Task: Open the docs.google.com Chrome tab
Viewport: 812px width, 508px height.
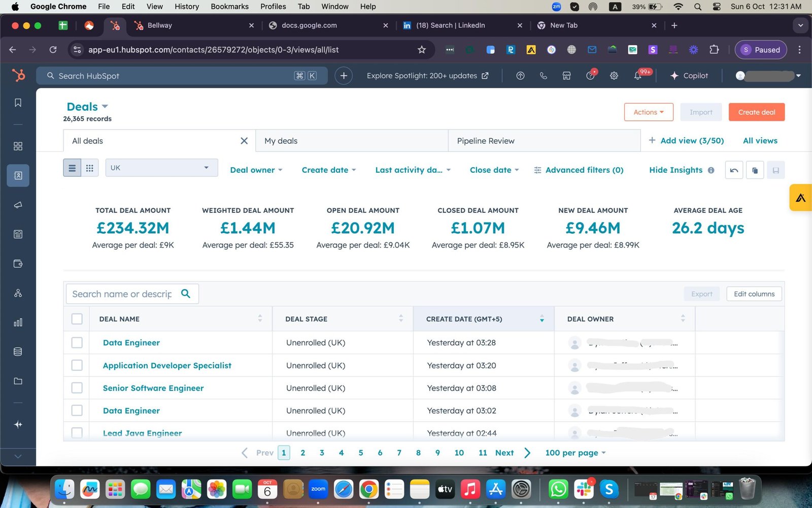Action: coord(328,25)
